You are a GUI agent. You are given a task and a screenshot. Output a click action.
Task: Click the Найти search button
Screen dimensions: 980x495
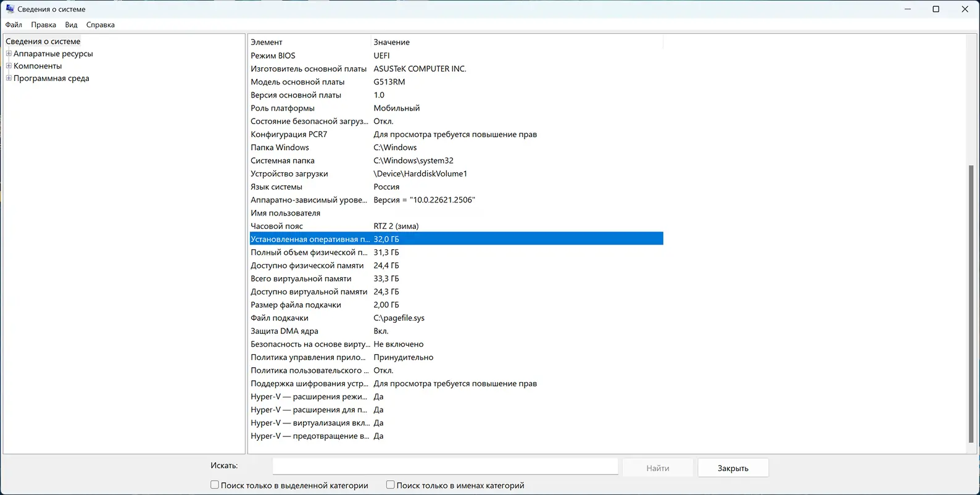657,468
